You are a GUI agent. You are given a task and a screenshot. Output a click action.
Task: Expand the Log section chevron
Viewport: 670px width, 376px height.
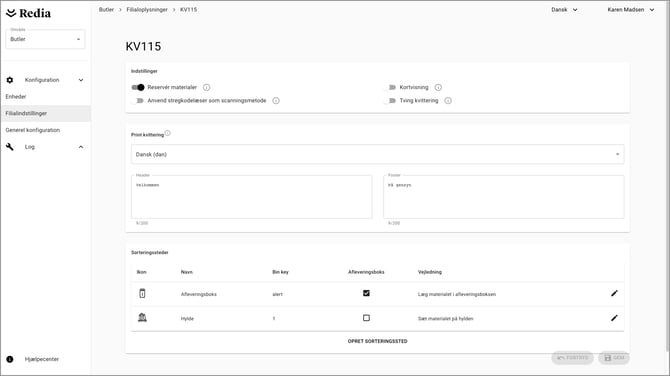[x=81, y=147]
